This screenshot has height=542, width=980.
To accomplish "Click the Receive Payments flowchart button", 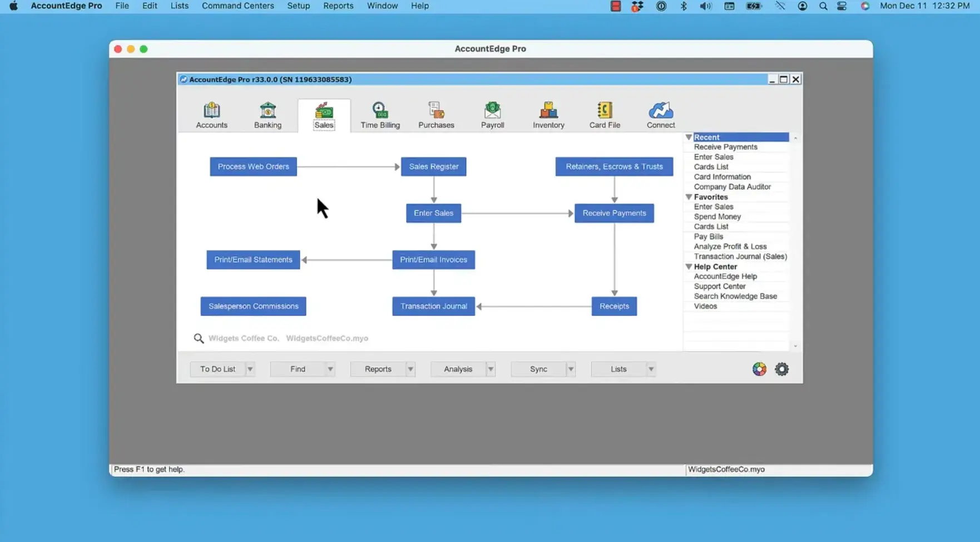I will 614,213.
